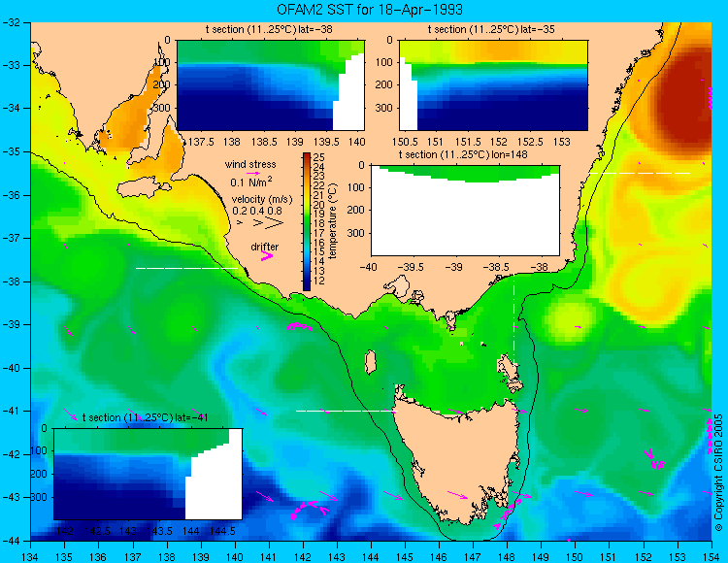
Task: Click the magenta drifter cluster west of King Island
Action: click(x=300, y=327)
